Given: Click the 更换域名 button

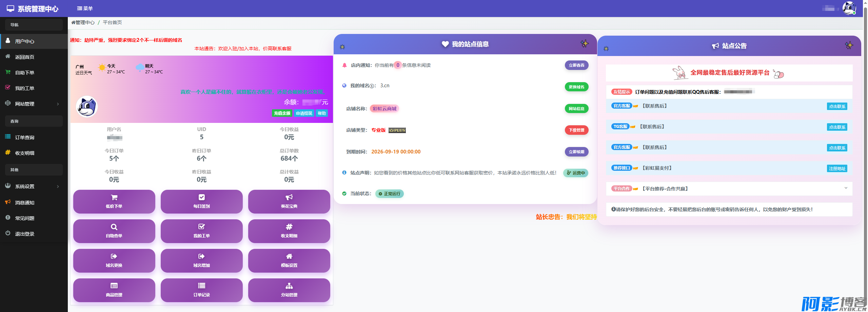Looking at the screenshot, I should (x=576, y=87).
